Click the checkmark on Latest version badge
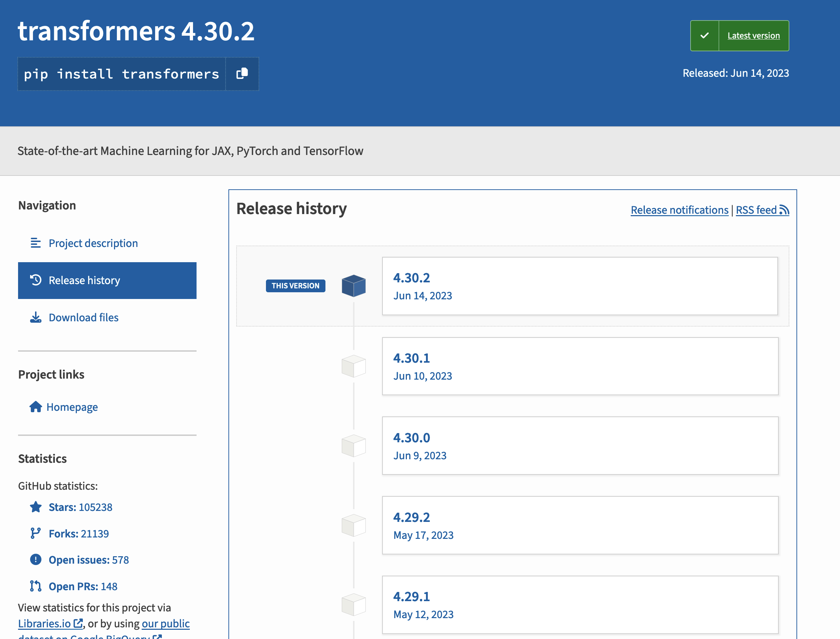The image size is (840, 639). (x=704, y=35)
